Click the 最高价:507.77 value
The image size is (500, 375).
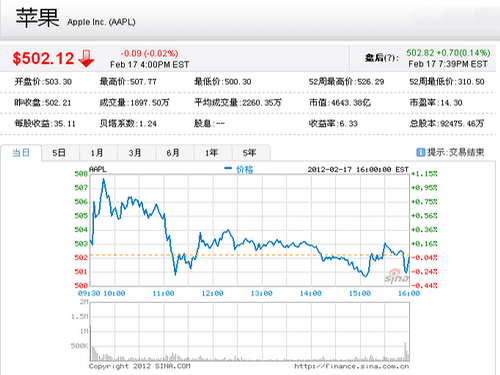click(128, 82)
